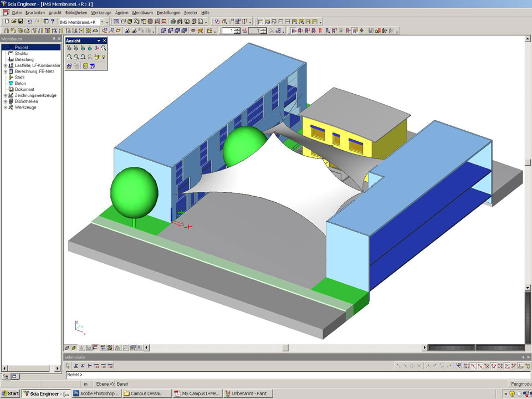
Task: Toggle the dotted grid snap icon
Action: point(465,366)
